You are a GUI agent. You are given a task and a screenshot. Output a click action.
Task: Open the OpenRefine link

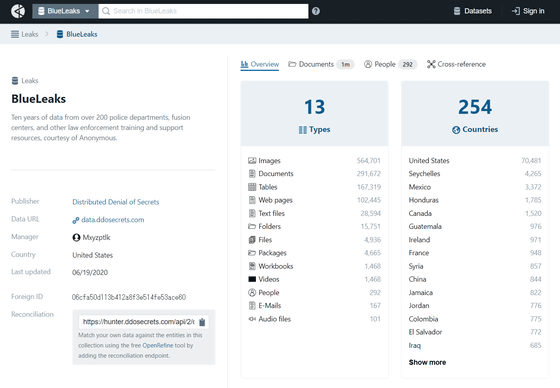click(158, 345)
